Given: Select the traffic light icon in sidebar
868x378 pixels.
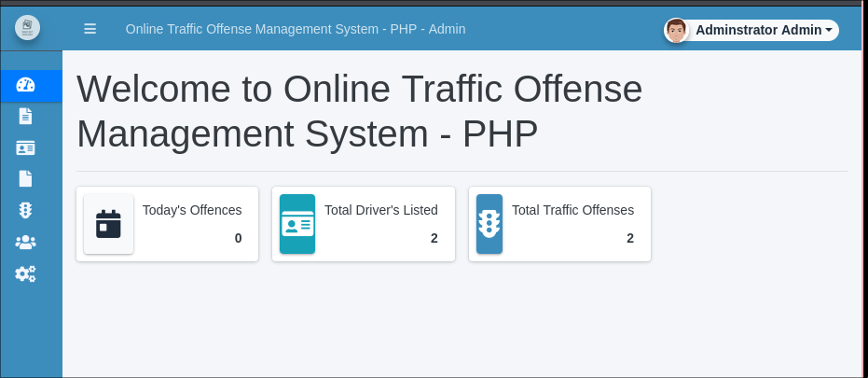Looking at the screenshot, I should [x=25, y=210].
